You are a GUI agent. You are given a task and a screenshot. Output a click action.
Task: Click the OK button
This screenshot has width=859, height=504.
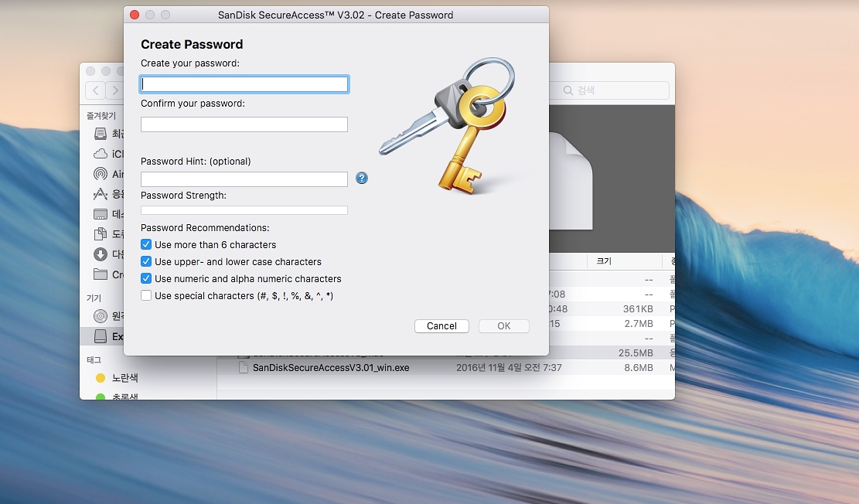pyautogui.click(x=504, y=326)
